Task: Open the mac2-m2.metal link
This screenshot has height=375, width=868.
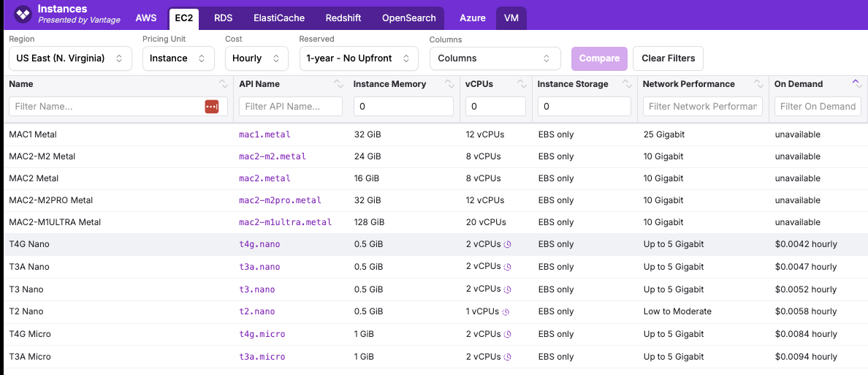Action: pyautogui.click(x=273, y=156)
